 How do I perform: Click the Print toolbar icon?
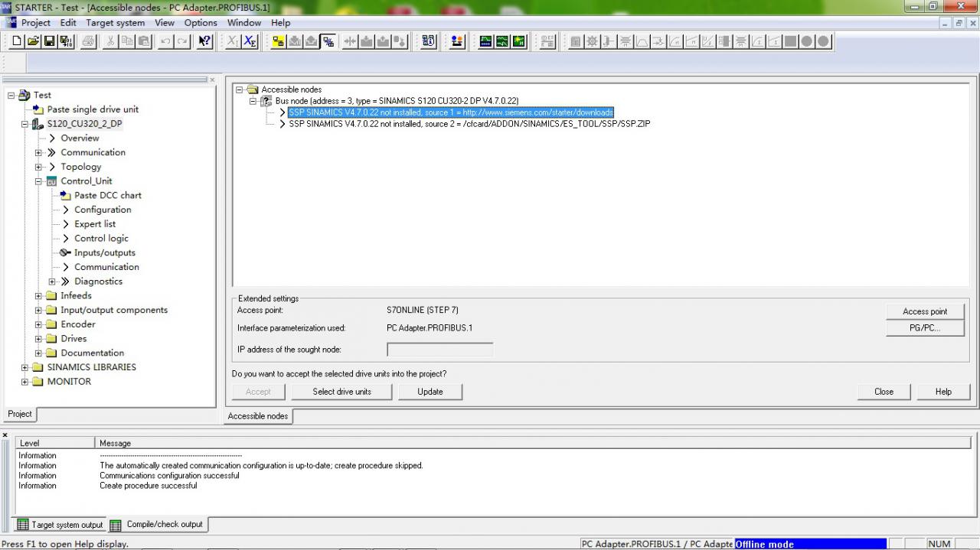[x=89, y=41]
